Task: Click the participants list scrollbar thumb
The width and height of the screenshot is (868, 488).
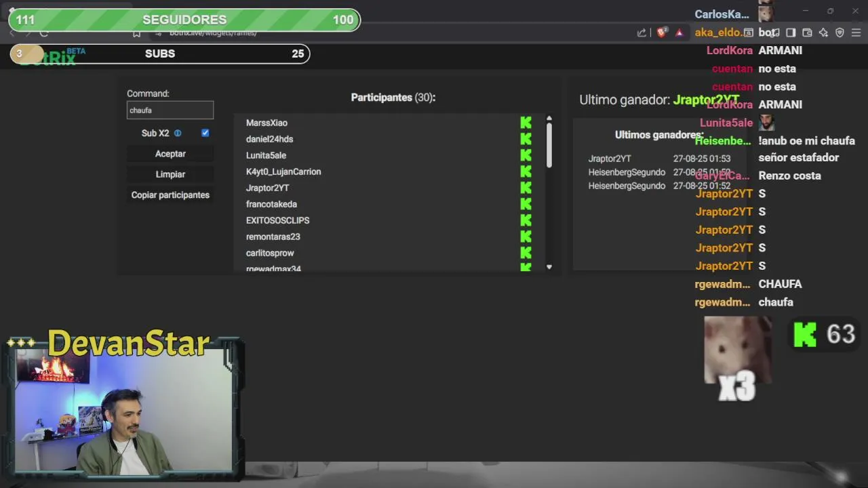Action: (x=549, y=145)
